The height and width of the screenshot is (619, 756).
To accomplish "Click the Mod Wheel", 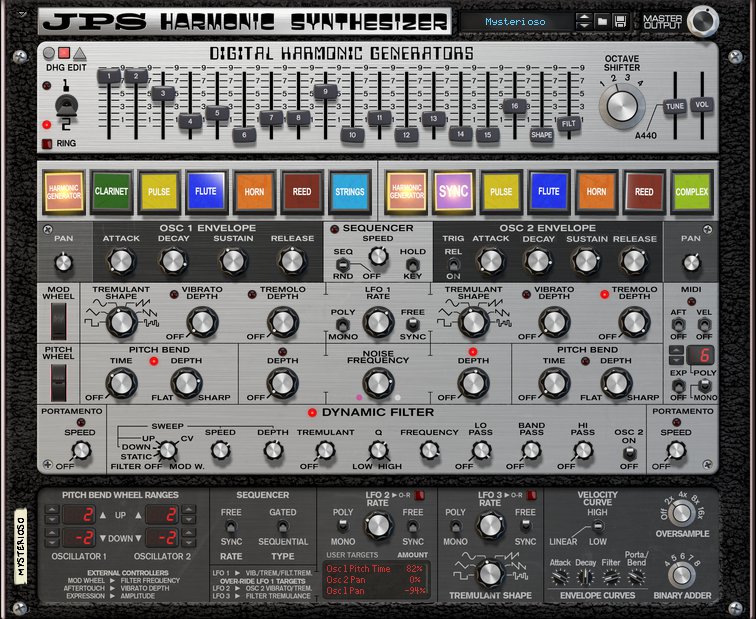I will 59,321.
